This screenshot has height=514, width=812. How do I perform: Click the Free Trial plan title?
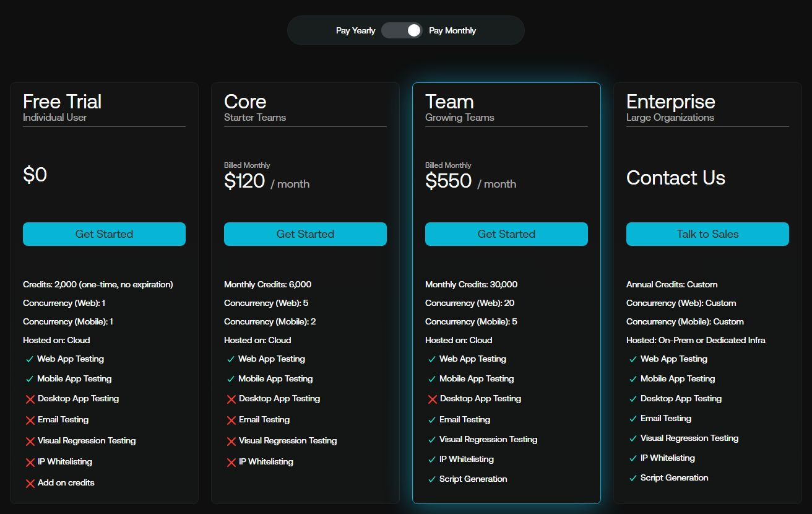tap(62, 102)
